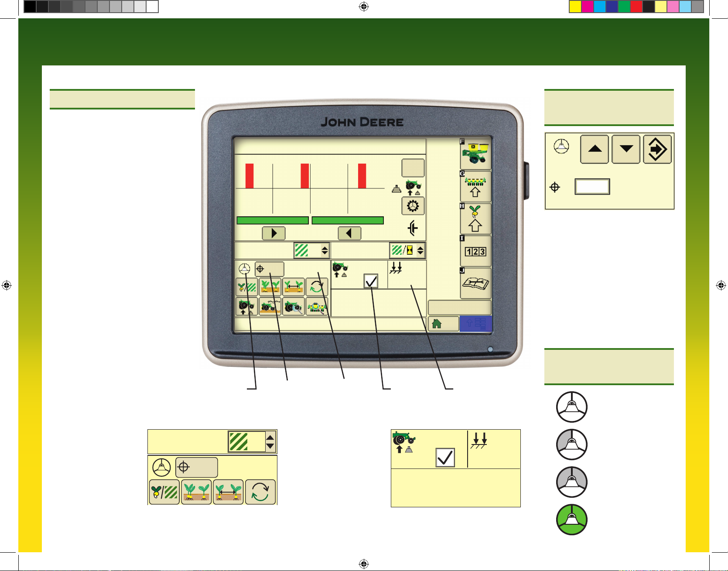Open planter main page softkey F
This screenshot has height=571, width=728.
click(476, 154)
